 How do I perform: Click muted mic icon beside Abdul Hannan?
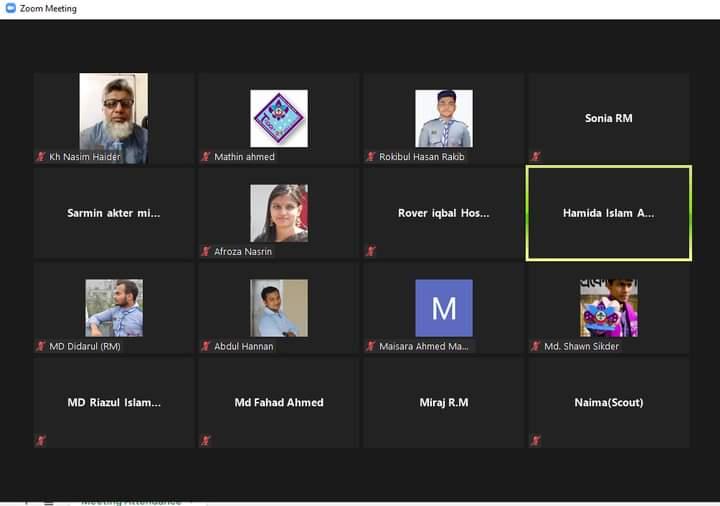tap(206, 346)
